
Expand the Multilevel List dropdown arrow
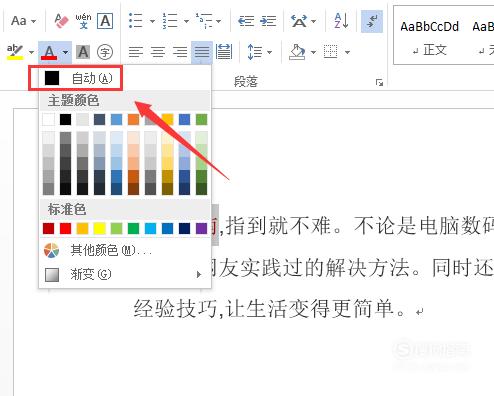[219, 21]
